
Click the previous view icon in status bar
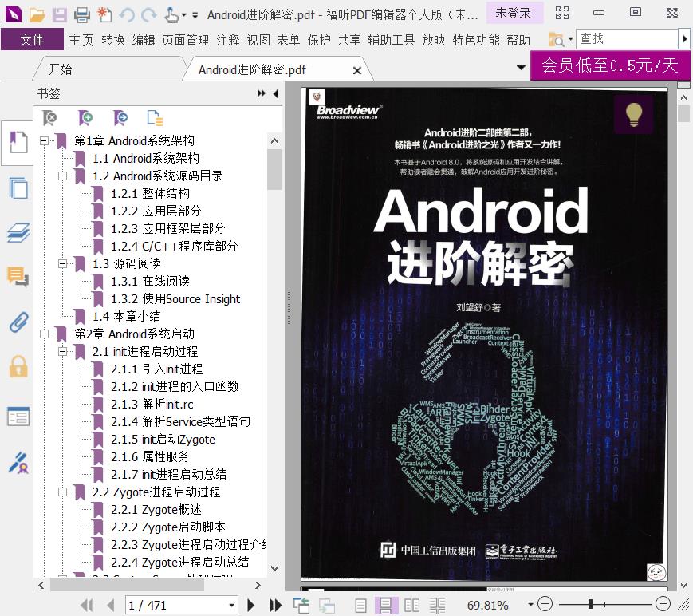click(301, 605)
